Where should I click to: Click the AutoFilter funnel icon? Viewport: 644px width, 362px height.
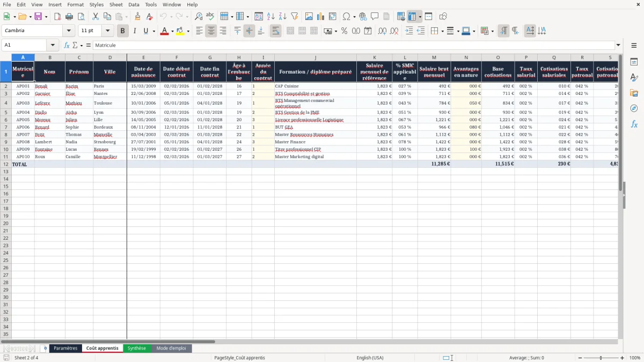click(x=295, y=17)
